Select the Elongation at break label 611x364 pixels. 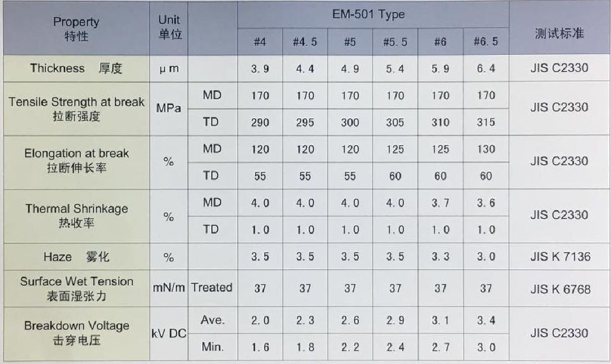coord(76,160)
